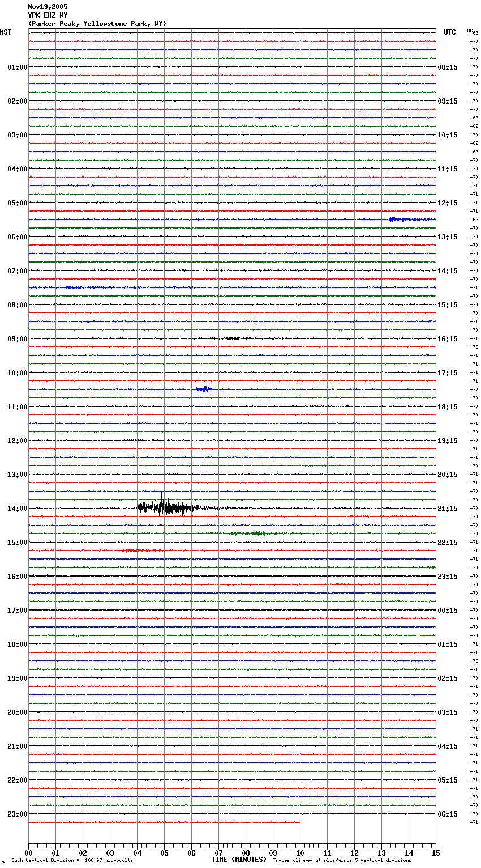Click the red disturbance on the 15:15 trace

coord(141,551)
